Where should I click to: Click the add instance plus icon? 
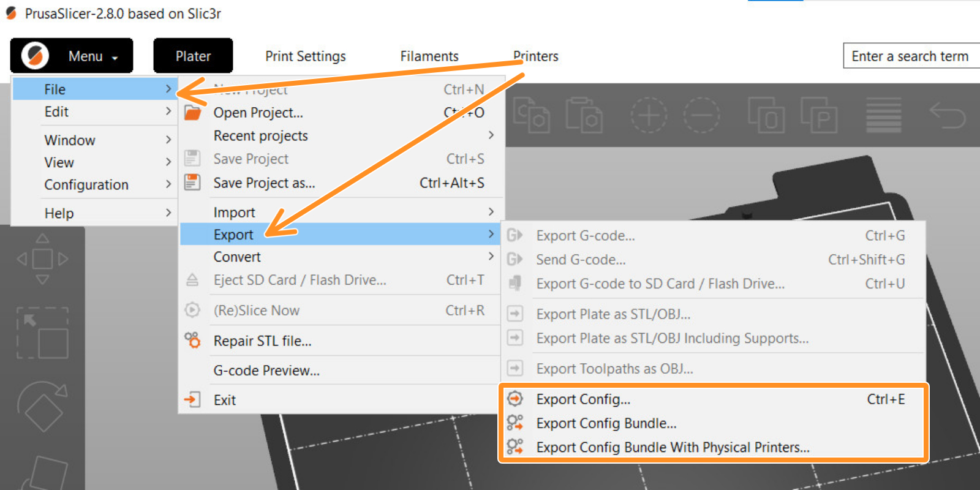649,115
